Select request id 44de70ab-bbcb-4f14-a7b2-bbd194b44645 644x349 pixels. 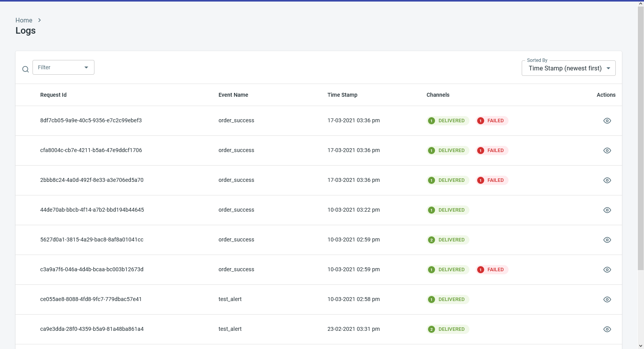tap(92, 210)
